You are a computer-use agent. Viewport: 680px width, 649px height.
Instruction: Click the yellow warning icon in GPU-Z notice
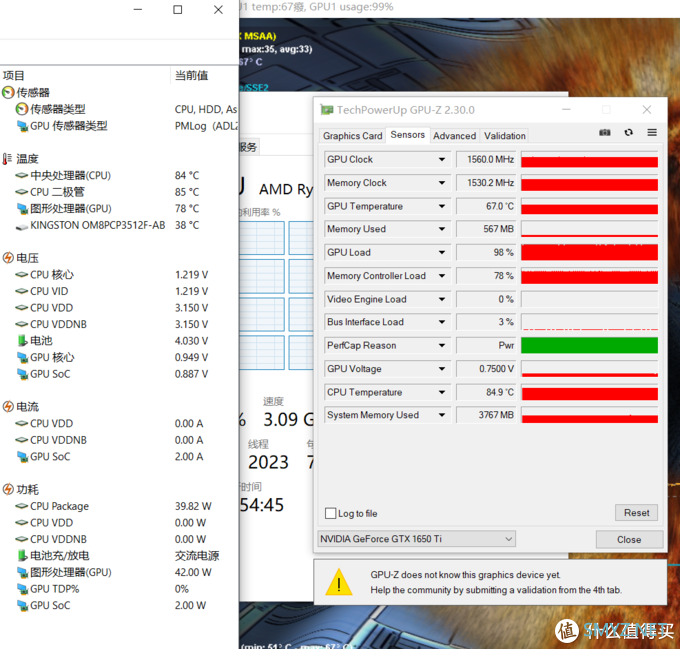(339, 582)
